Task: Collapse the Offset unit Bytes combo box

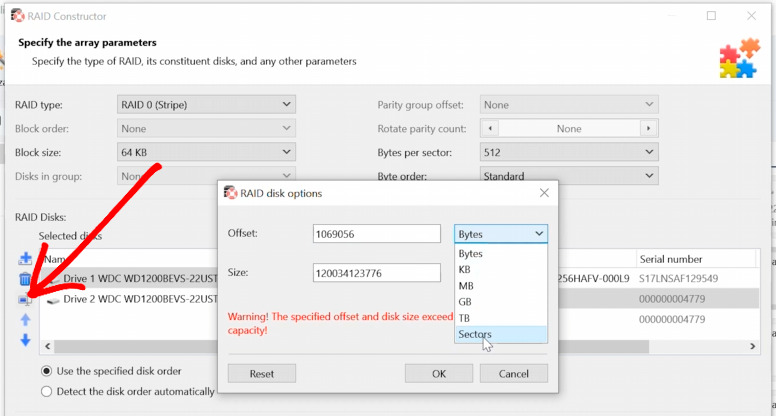Action: point(501,233)
